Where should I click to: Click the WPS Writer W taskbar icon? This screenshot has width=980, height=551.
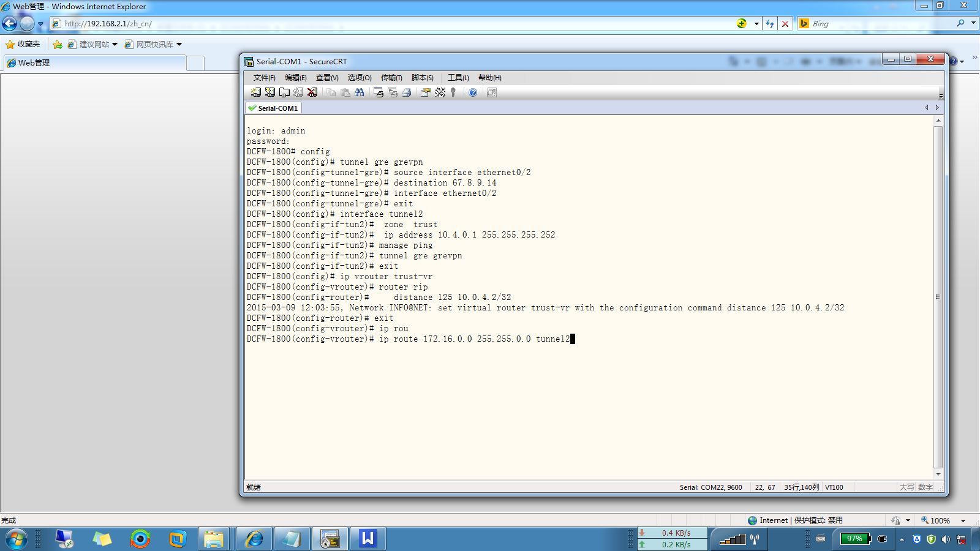367,539
